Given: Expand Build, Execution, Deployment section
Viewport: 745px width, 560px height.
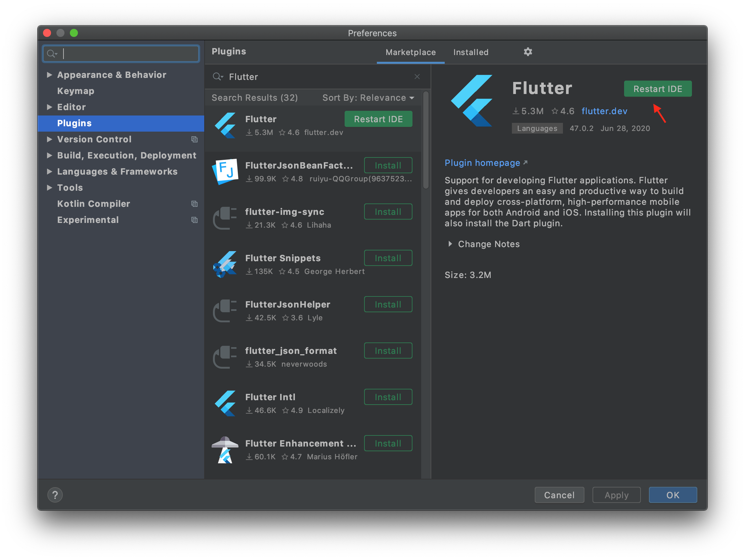Looking at the screenshot, I should (x=49, y=155).
